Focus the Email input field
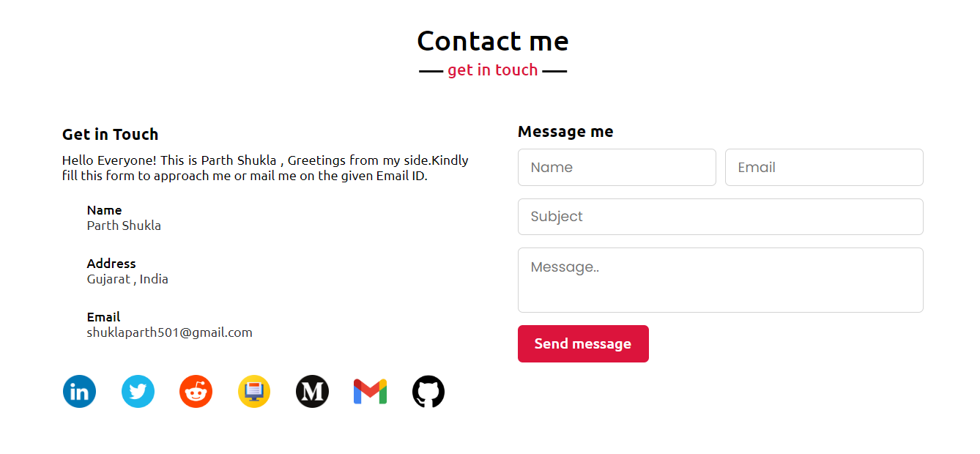This screenshot has width=980, height=454. [824, 168]
